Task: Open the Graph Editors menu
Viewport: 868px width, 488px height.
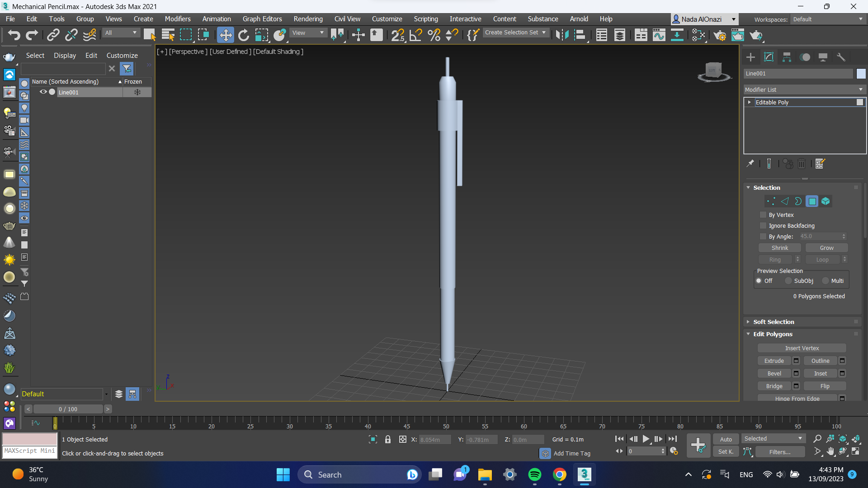Action: click(x=262, y=19)
